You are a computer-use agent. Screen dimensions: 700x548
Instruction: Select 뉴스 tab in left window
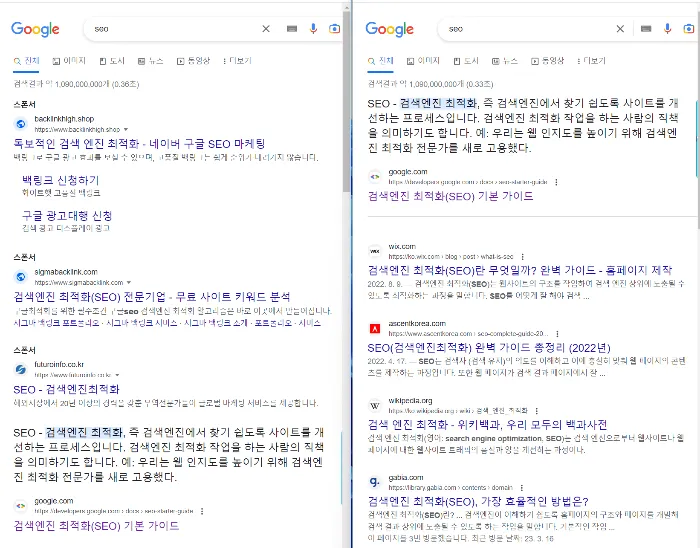point(150,61)
